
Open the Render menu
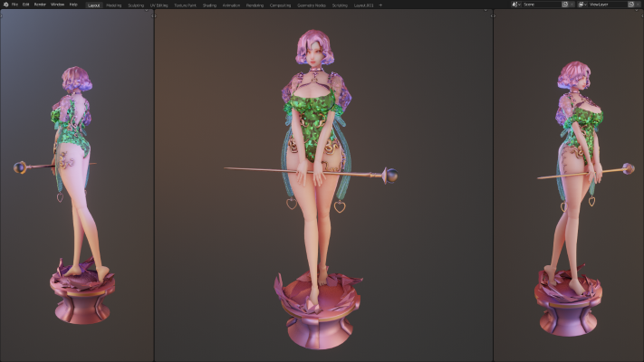tap(40, 5)
